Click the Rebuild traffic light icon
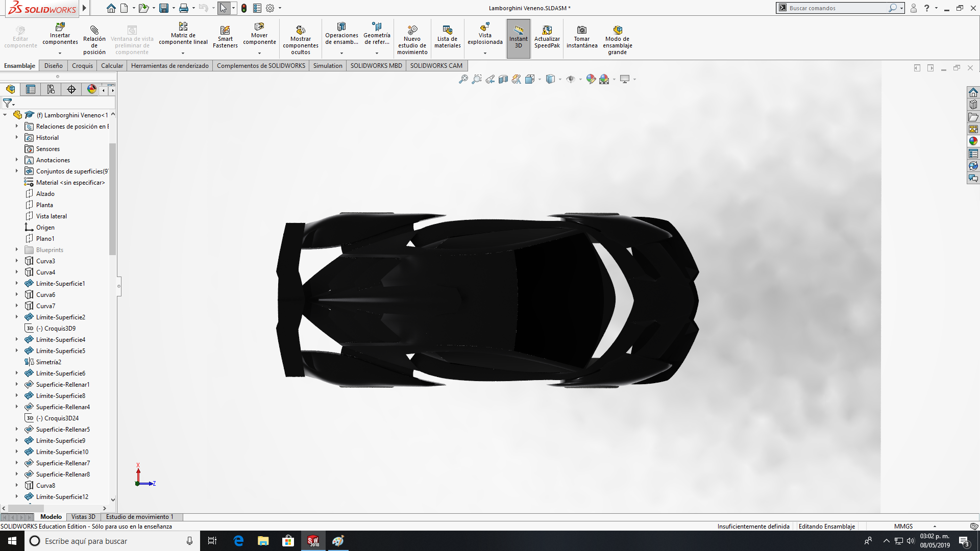Screen dimensions: 980x551 coord(244,8)
